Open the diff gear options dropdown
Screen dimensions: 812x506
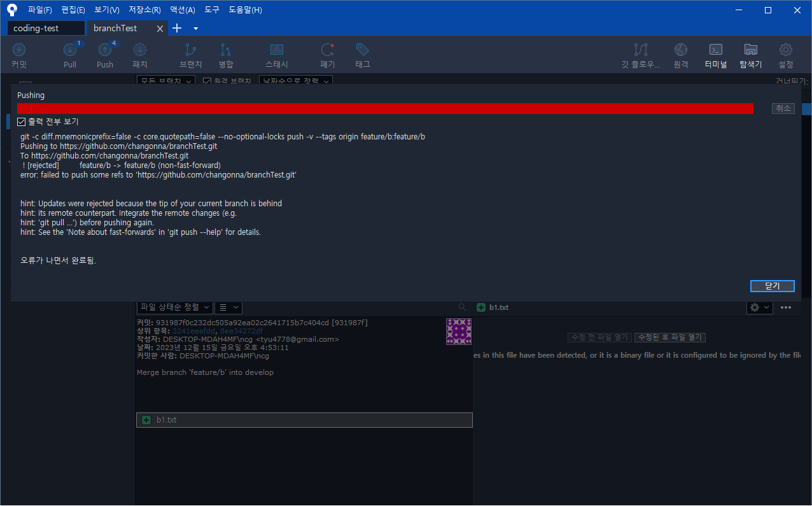pos(759,307)
